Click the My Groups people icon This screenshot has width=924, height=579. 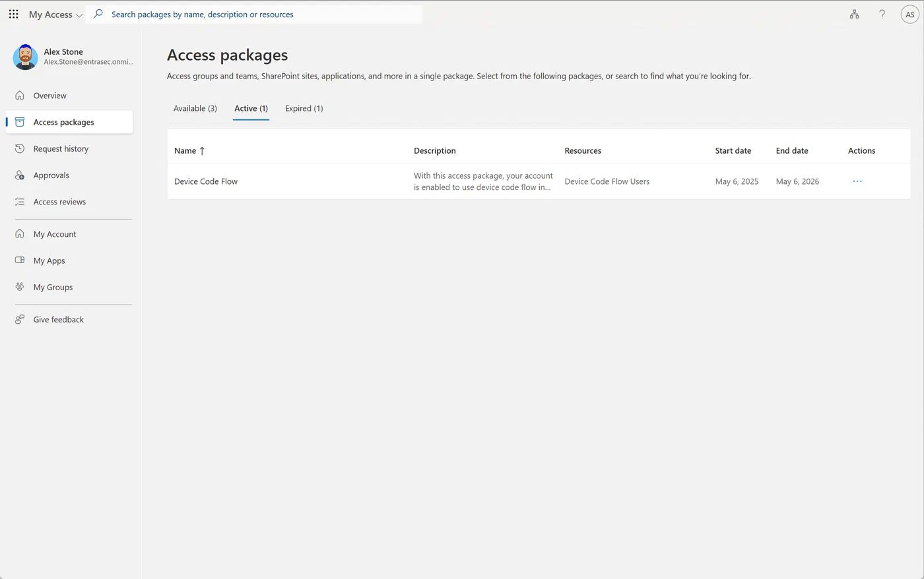[x=20, y=287]
